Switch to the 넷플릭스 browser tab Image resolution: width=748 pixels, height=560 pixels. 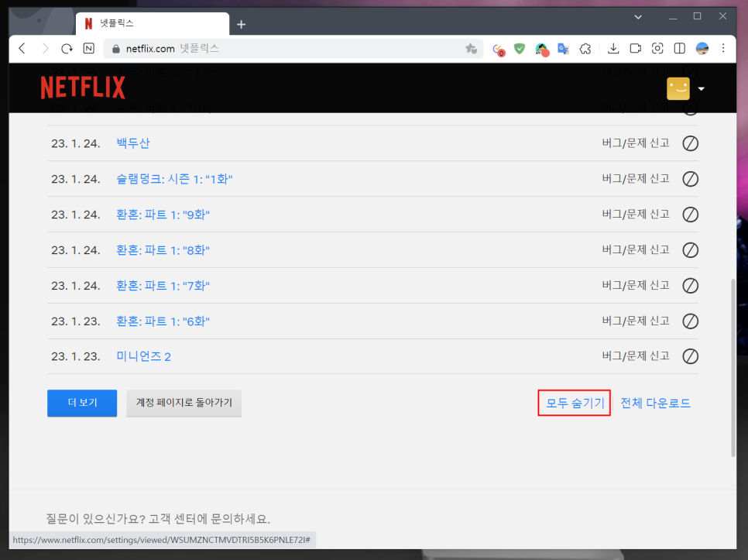click(x=152, y=23)
